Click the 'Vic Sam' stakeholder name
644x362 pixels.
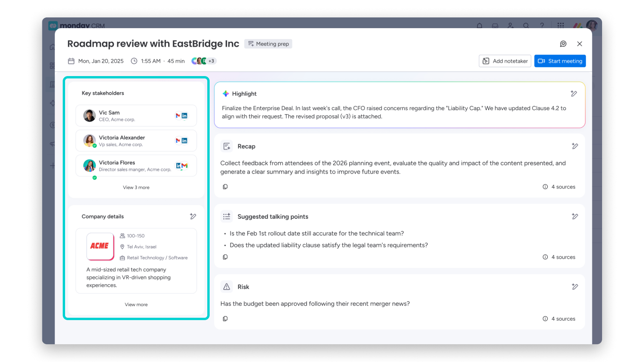[x=109, y=113]
